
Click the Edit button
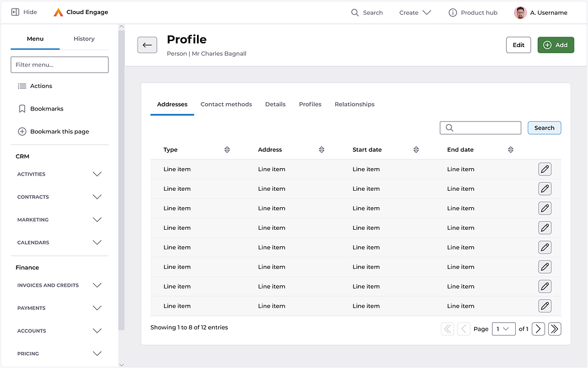518,45
